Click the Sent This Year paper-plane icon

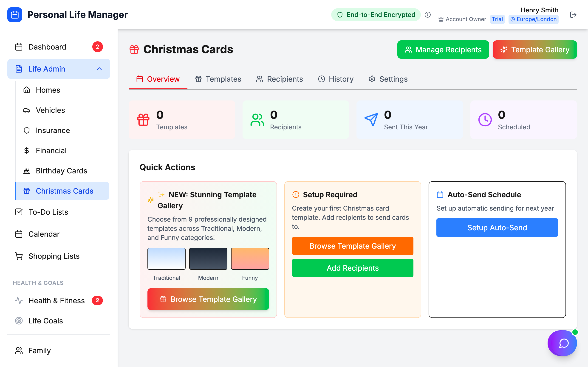pos(371,120)
